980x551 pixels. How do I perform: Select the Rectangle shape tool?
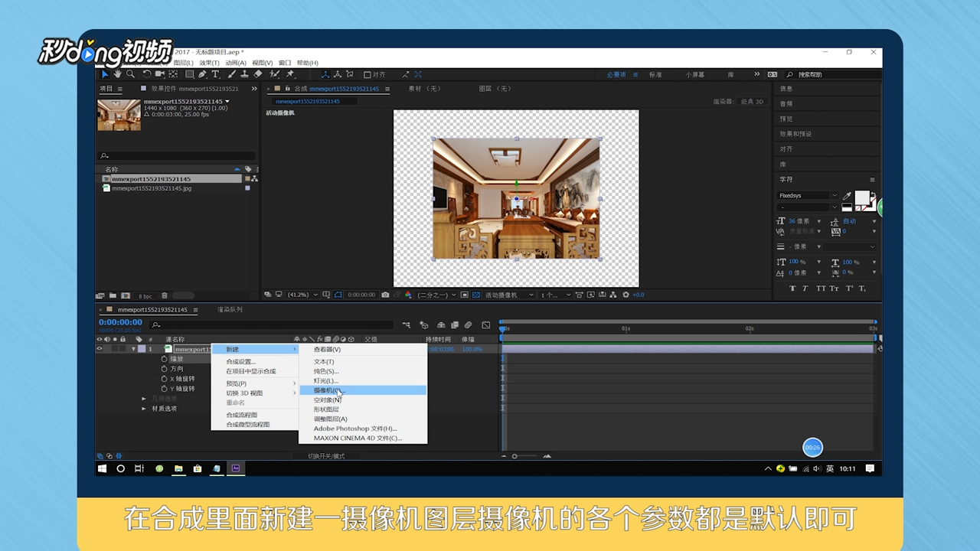[188, 74]
